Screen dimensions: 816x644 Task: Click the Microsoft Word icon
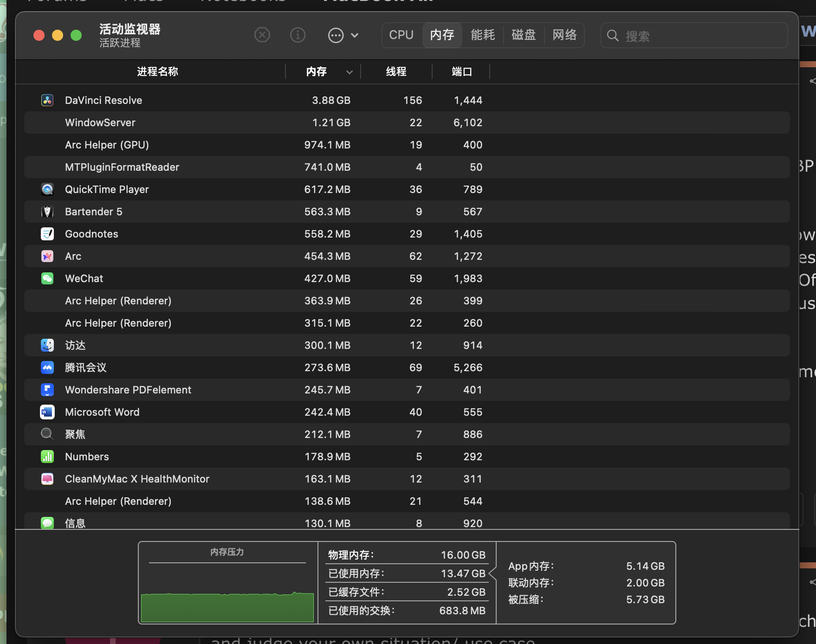[47, 412]
